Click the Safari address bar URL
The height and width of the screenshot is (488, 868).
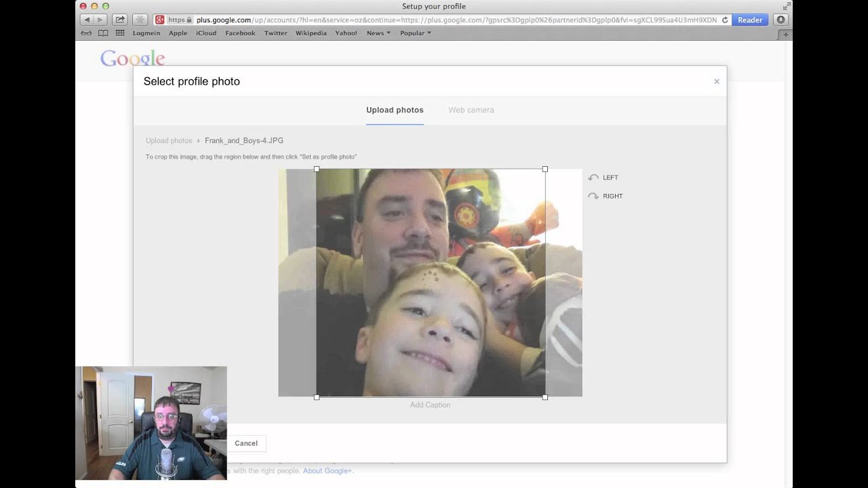pyautogui.click(x=456, y=20)
